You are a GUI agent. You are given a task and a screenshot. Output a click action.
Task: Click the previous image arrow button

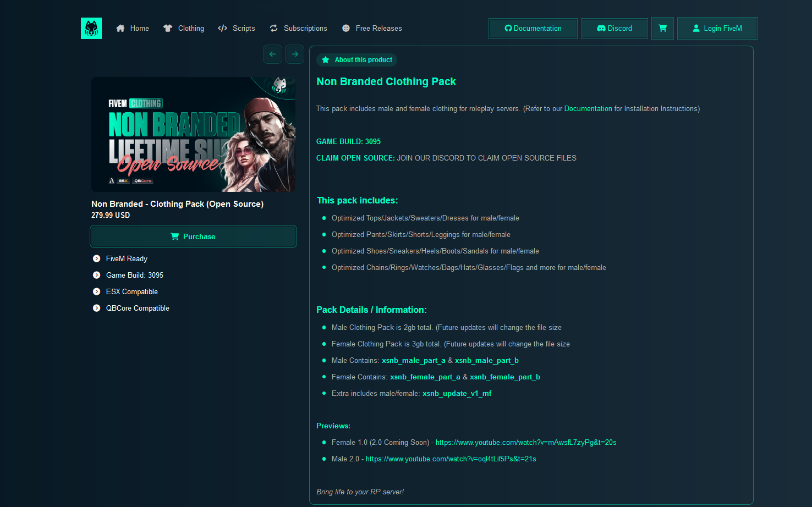click(272, 54)
